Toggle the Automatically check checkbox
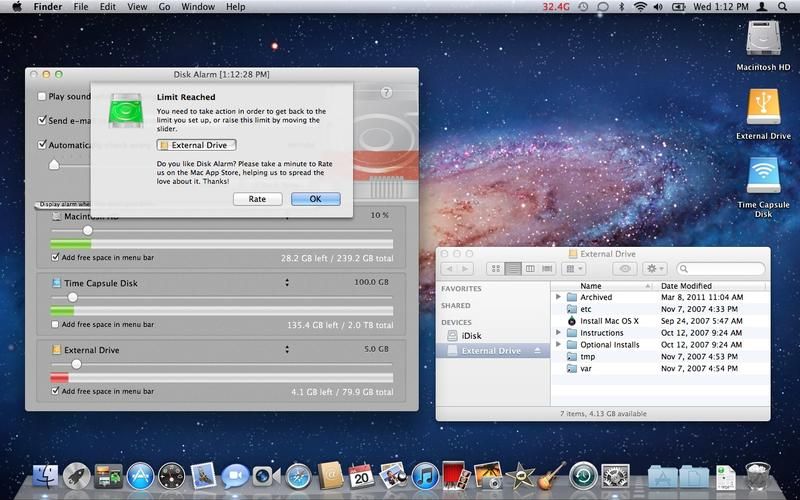The width and height of the screenshot is (800, 500). tap(42, 144)
